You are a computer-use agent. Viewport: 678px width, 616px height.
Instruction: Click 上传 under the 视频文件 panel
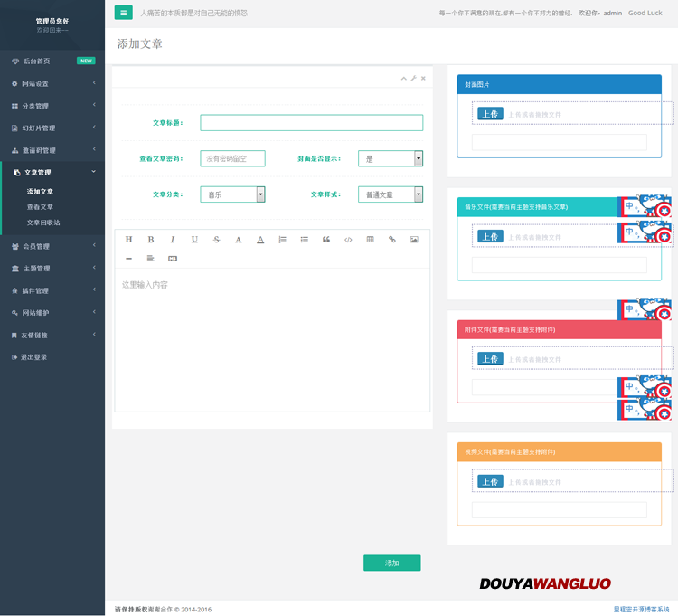click(x=490, y=481)
